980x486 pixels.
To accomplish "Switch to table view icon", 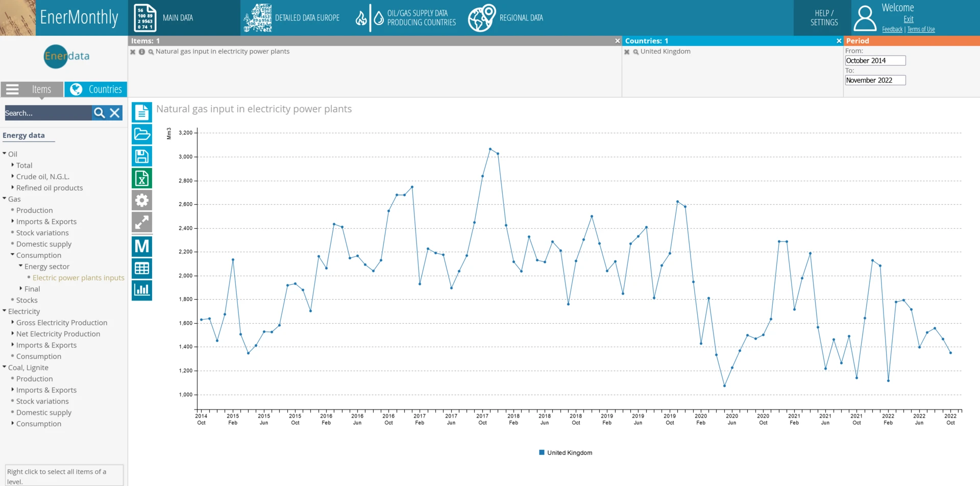I will point(142,268).
